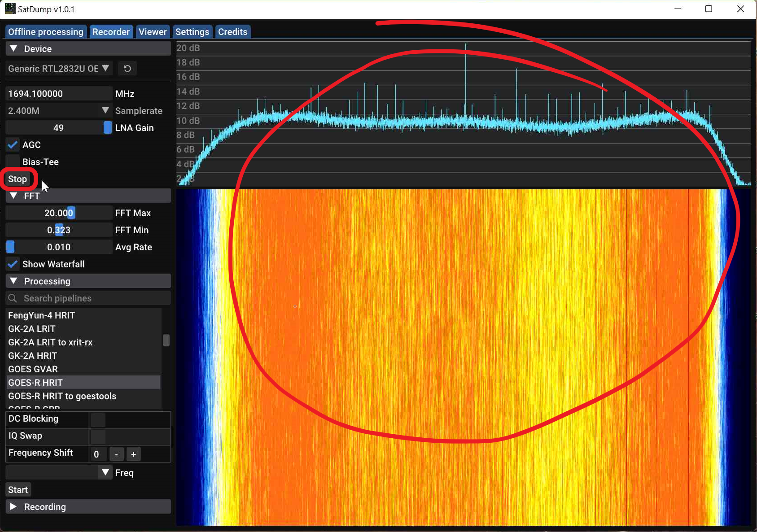Switch to the Offline processing tab

[x=46, y=32]
